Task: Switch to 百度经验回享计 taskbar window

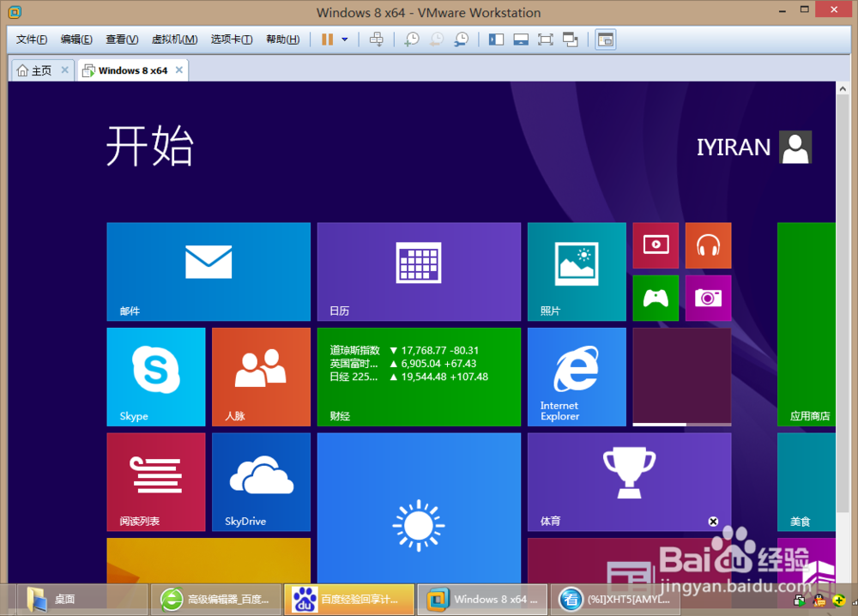Action: coord(349,599)
